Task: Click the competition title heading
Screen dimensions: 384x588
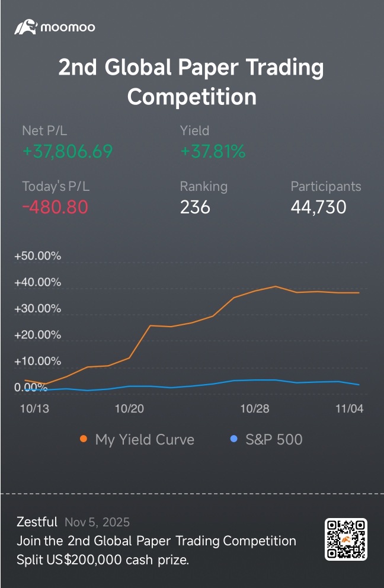Action: (191, 82)
